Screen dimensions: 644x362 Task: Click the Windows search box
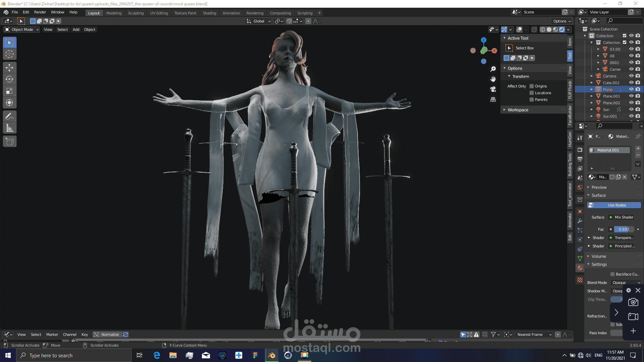[x=74, y=355]
